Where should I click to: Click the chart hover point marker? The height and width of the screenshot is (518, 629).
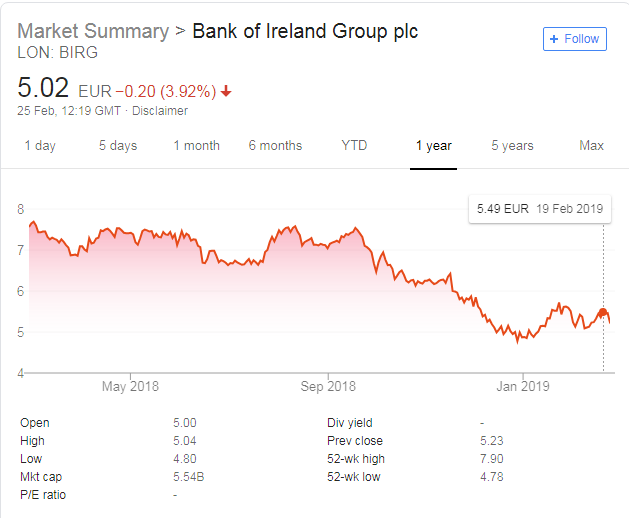click(603, 313)
